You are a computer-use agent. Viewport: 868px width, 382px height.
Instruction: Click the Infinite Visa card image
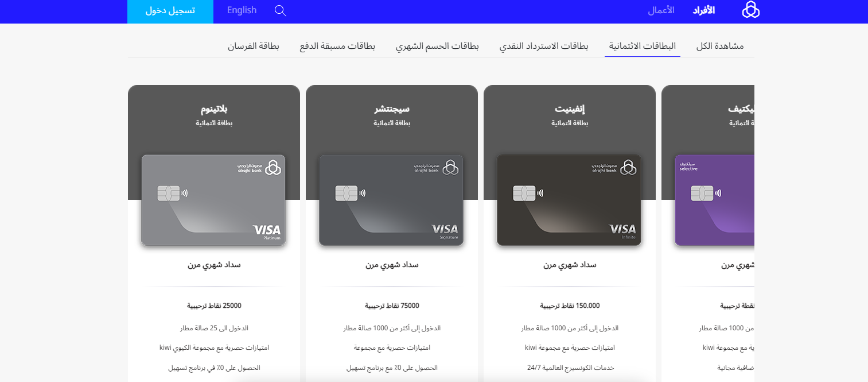point(569,200)
